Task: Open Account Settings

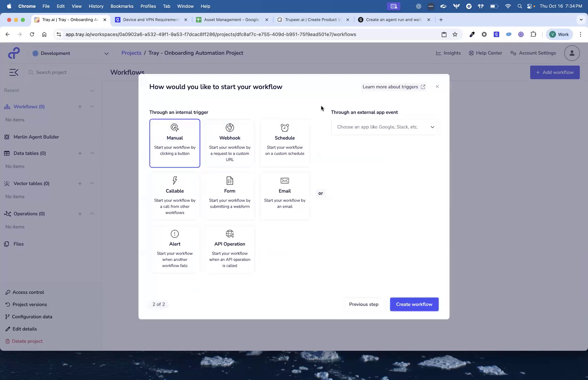Action: tap(533, 53)
